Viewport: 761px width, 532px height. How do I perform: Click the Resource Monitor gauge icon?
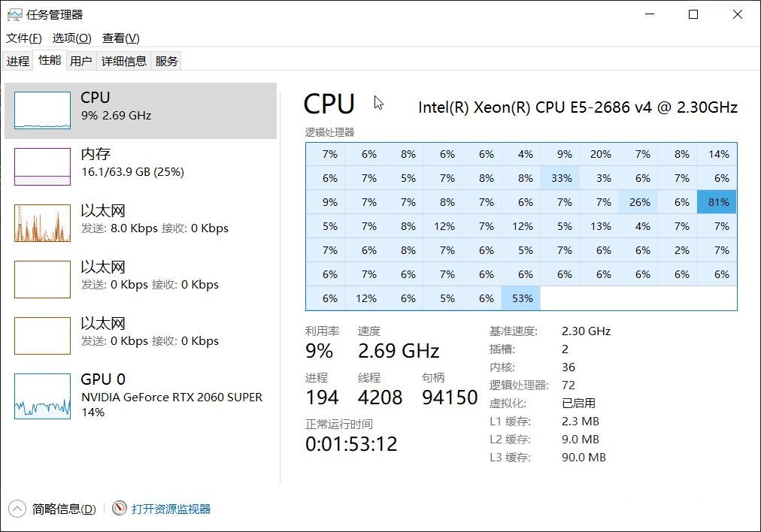(120, 509)
